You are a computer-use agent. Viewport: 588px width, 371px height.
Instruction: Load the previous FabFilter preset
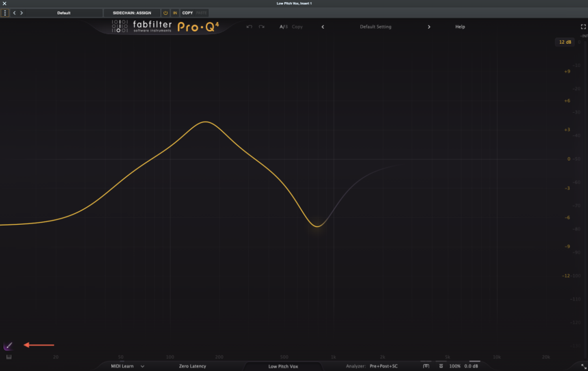323,27
